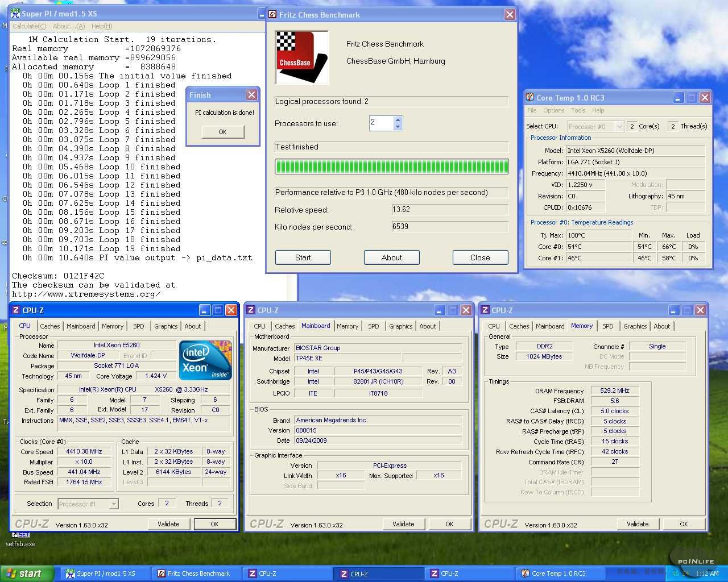
Task: Switch to Memory tab in left CPU-Z
Action: click(x=113, y=326)
